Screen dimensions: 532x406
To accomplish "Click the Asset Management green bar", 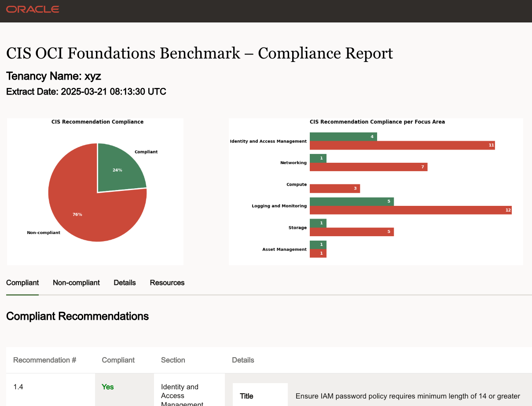I will click(318, 244).
